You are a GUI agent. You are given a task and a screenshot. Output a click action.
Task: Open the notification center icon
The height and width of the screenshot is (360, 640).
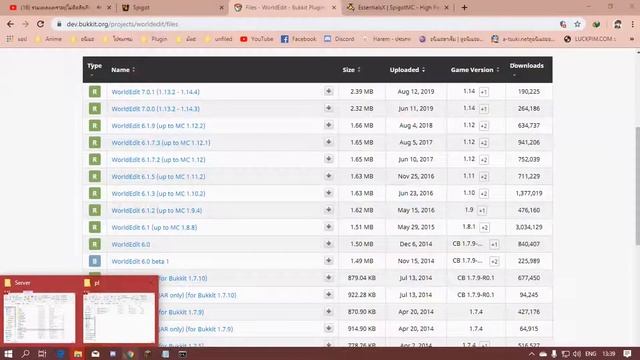627,353
